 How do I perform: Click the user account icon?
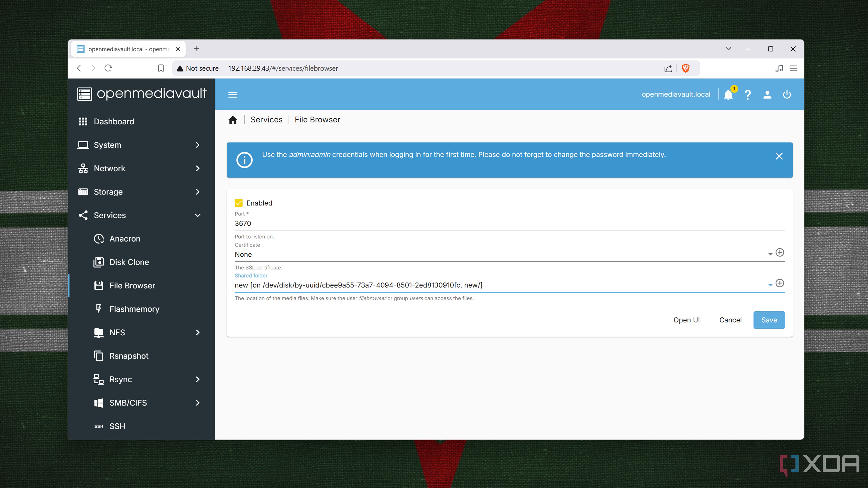(767, 95)
